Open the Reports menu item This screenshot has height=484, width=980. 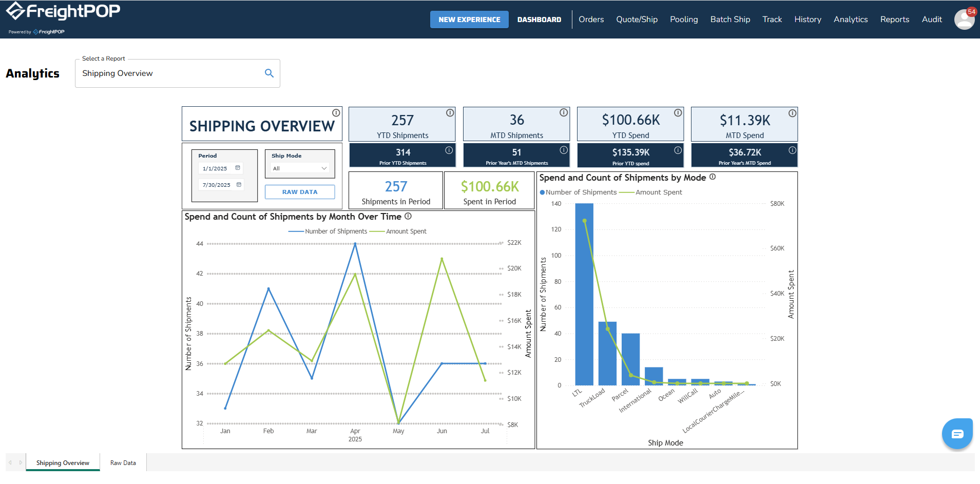point(894,20)
